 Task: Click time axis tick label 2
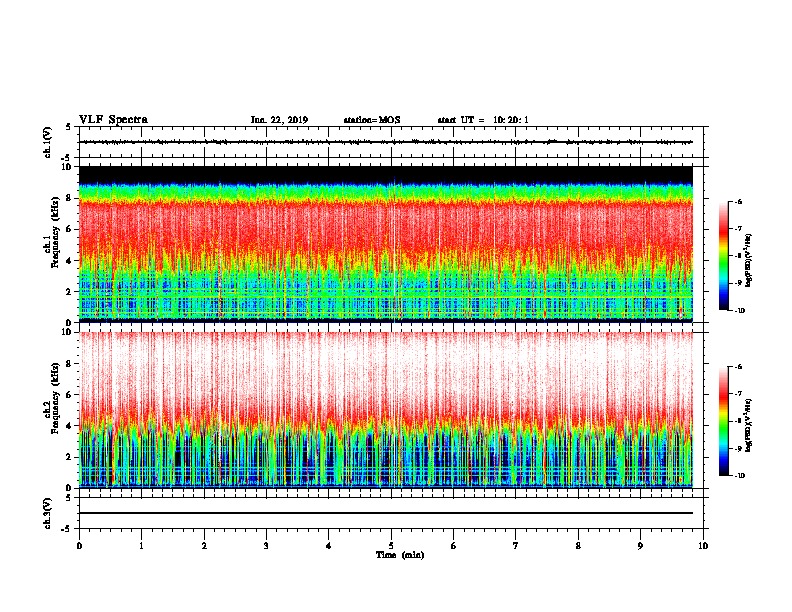pos(204,546)
